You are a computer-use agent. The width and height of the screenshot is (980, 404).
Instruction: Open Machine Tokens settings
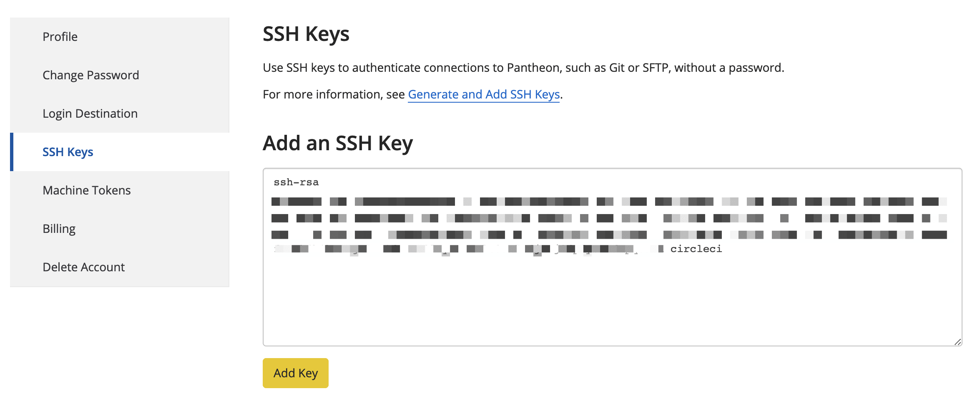click(86, 190)
